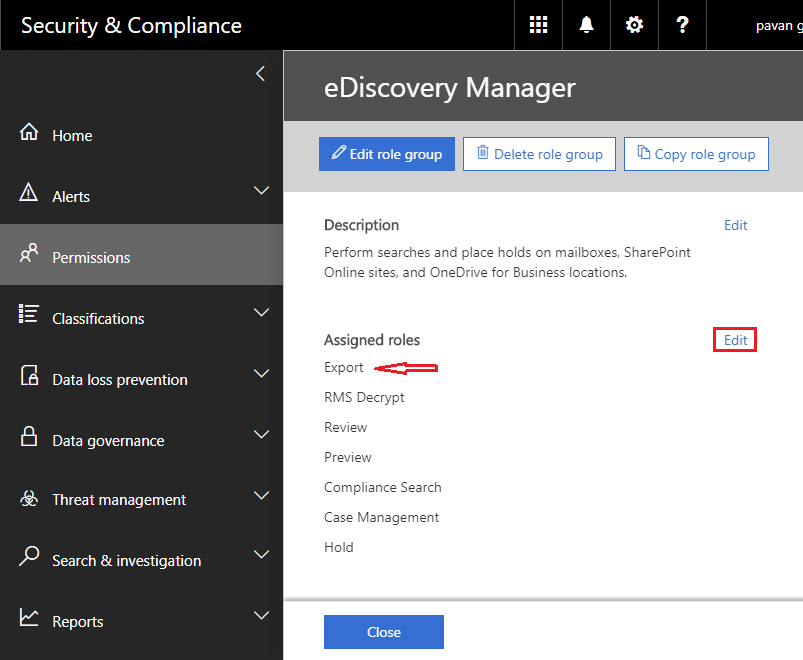The height and width of the screenshot is (660, 803).
Task: Click the eDiscovery Manager heading
Action: coord(450,88)
